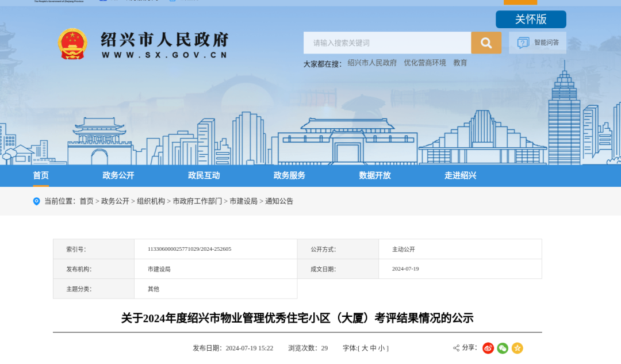Click 通知公告 breadcrumb link
This screenshot has width=621, height=364.
[x=279, y=201]
